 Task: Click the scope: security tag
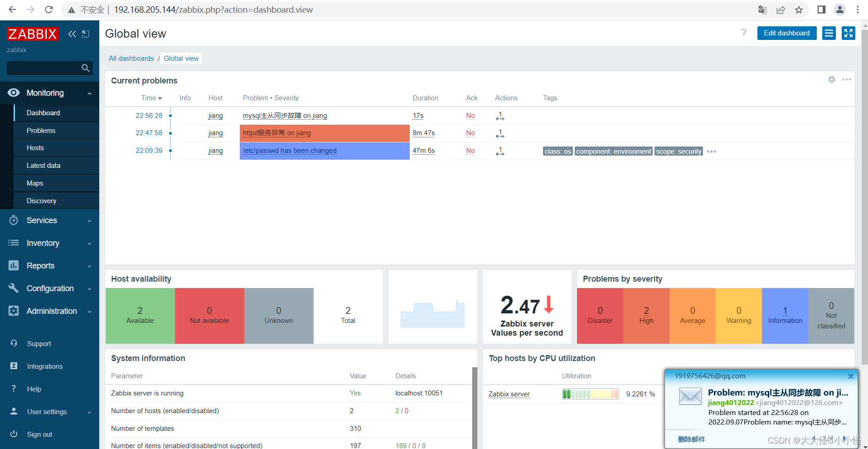click(679, 151)
